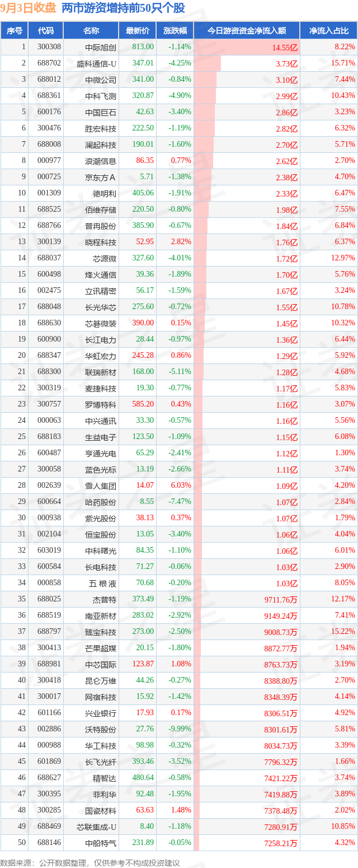The width and height of the screenshot is (358, 868).
Task: Click the title 两市游资增持前50只个股
Action: (x=123, y=8)
